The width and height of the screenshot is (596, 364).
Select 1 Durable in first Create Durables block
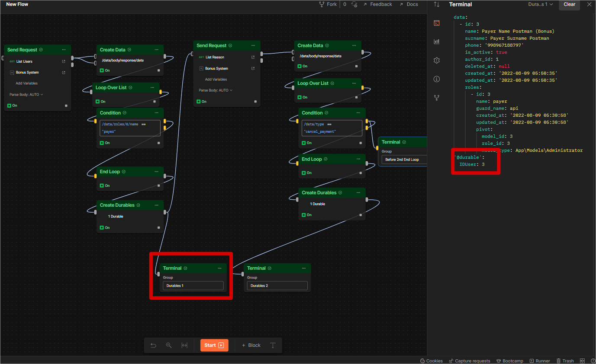[116, 216]
